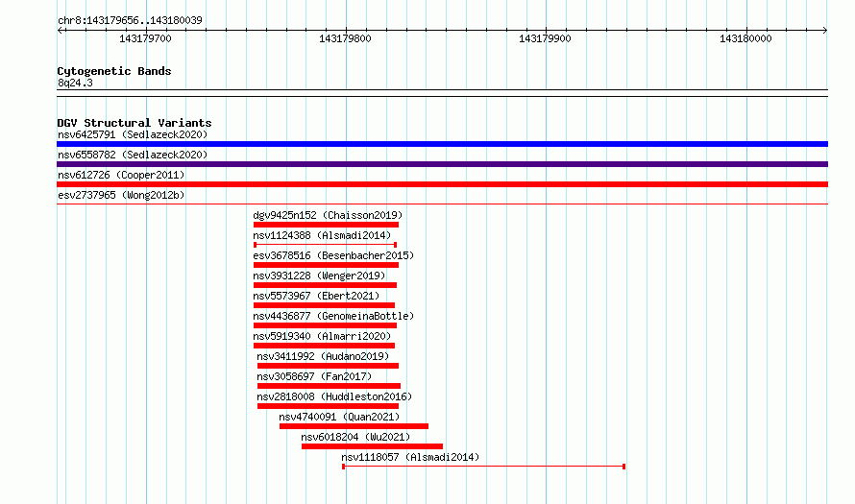
Task: Click the thin bar under nsv1118057
Action: [483, 467]
